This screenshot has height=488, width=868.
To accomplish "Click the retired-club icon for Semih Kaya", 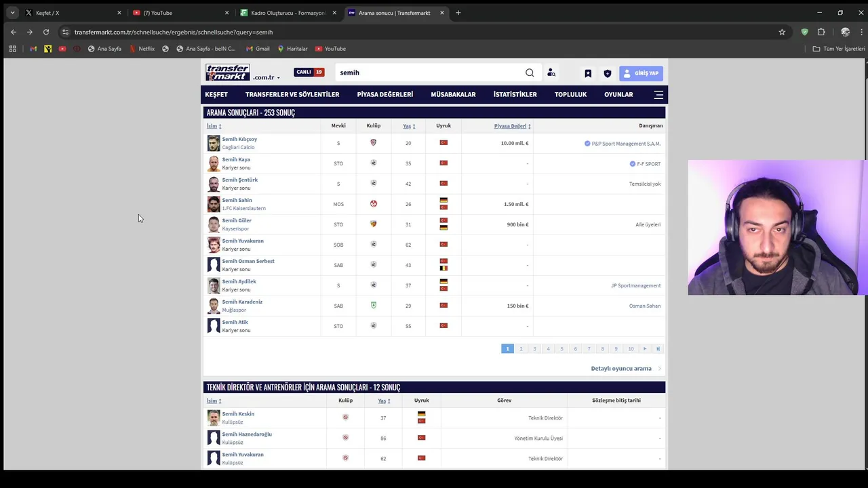I will click(x=374, y=163).
